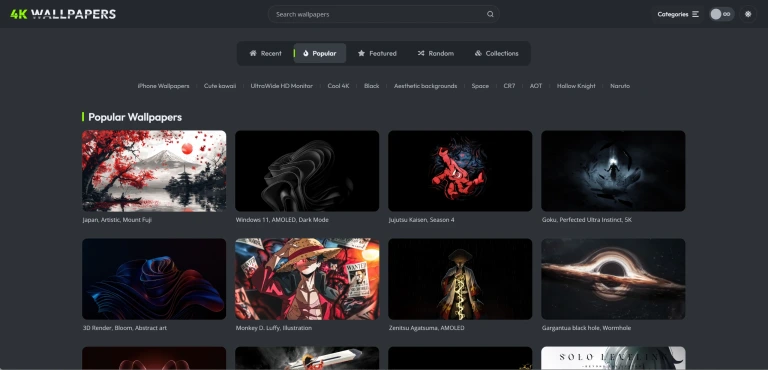Go to the Random tab

click(x=435, y=53)
